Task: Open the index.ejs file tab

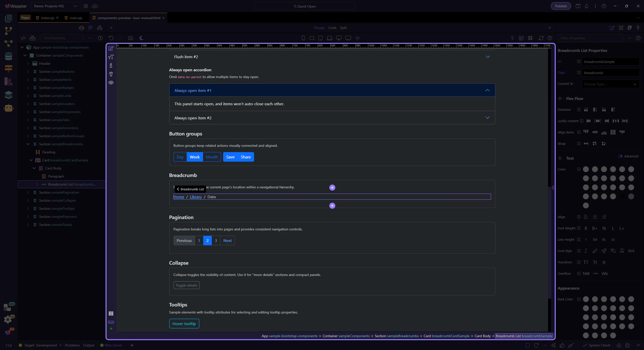Action: pos(48,18)
